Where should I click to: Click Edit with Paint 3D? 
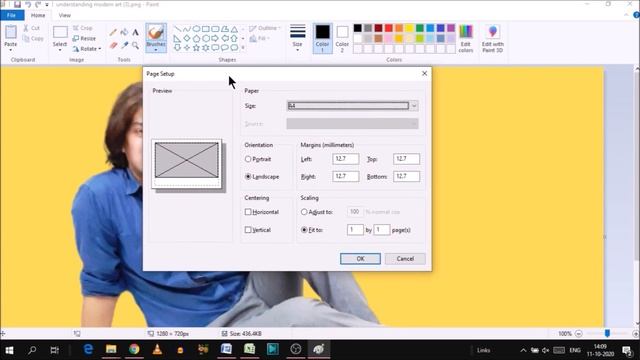tap(493, 39)
